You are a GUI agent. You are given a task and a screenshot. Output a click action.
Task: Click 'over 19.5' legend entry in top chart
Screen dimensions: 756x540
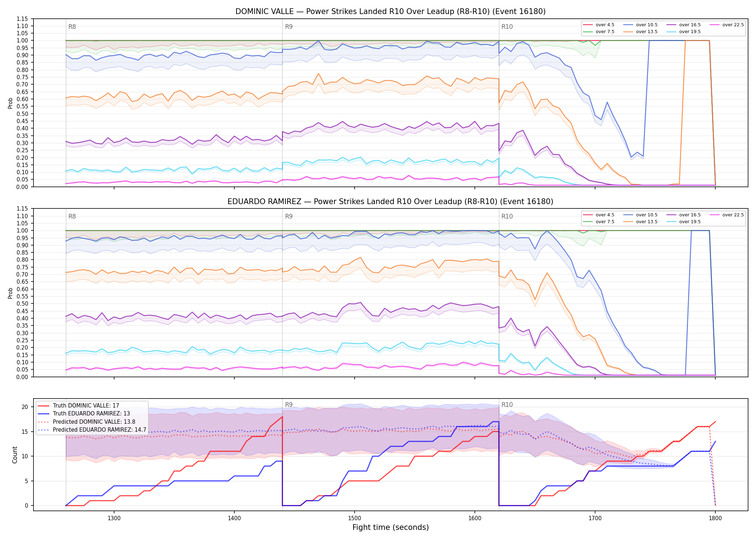tap(684, 32)
